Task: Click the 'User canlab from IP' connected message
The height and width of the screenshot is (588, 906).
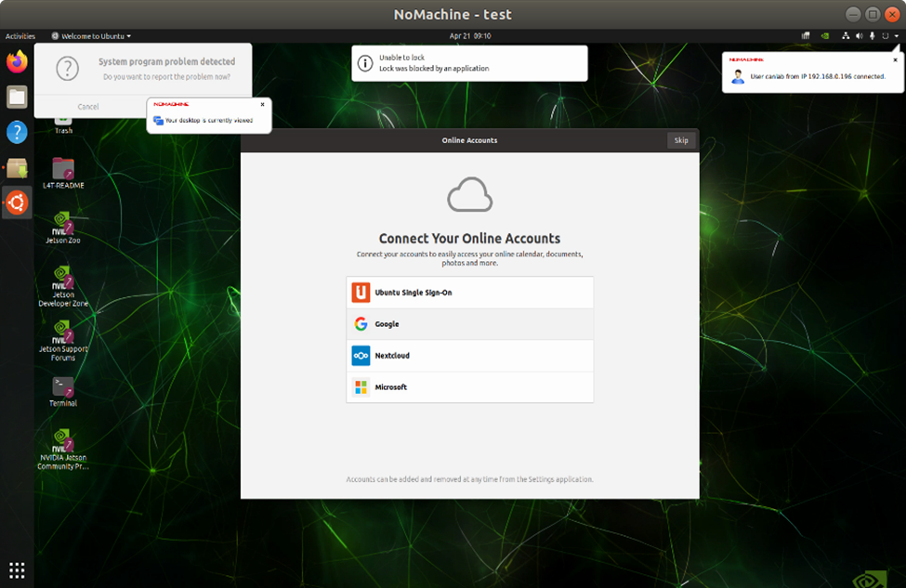Action: click(x=818, y=76)
